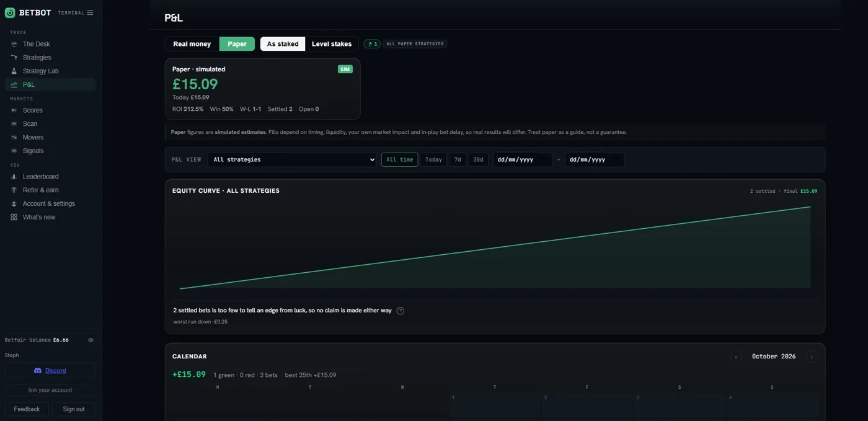
Task: Switch to Real money mode
Action: click(x=192, y=44)
